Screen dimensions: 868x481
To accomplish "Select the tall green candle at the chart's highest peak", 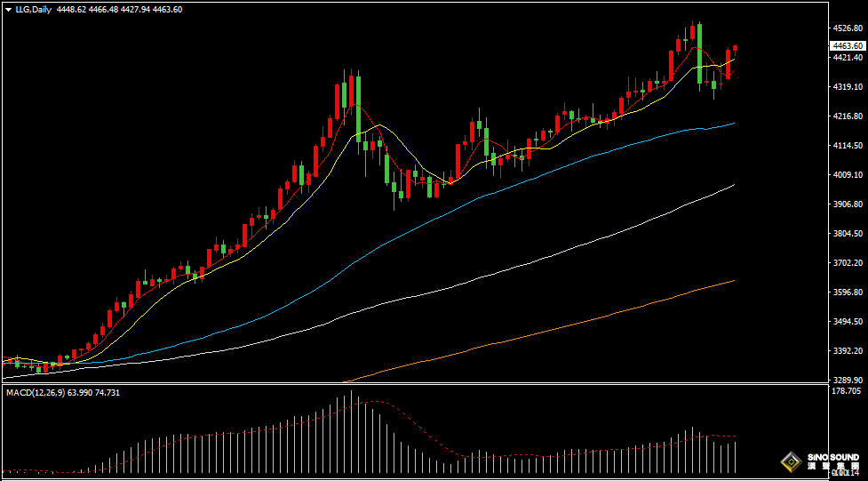I will click(700, 53).
